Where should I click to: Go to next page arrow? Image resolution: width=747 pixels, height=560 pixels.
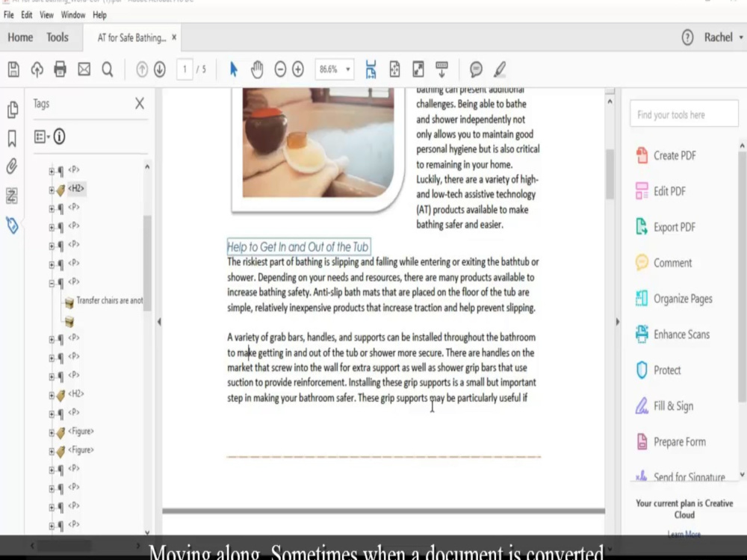pyautogui.click(x=160, y=69)
